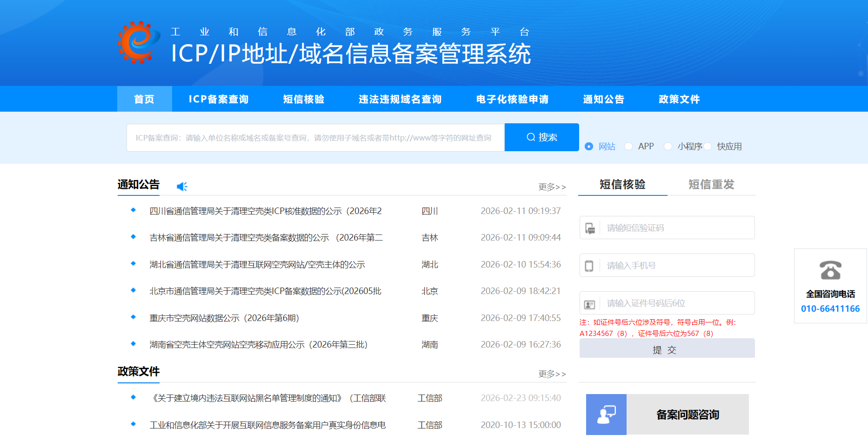Select the 快应用 radio option
This screenshot has height=442, width=868.
[x=708, y=147]
